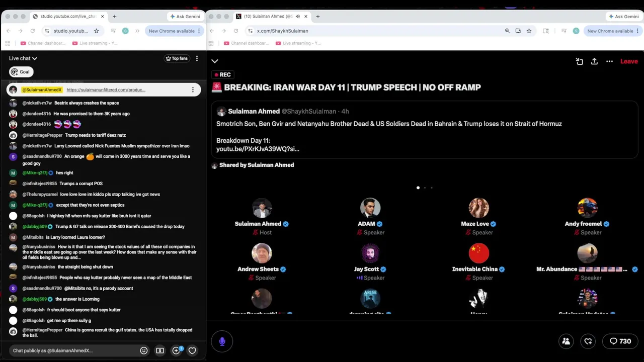644x362 pixels.
Task: Mute the Sulaiman Ahmed tab audio icon
Action: click(298, 17)
